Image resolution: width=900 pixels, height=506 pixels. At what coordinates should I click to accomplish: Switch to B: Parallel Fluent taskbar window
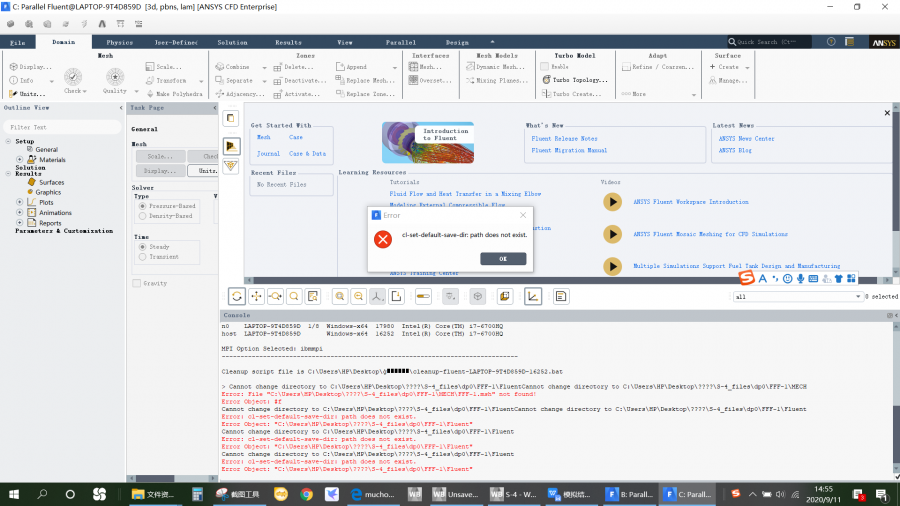(630, 494)
